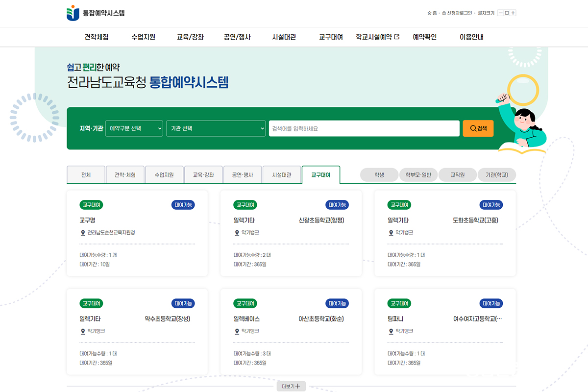Open the 교육/강좌 menu

click(190, 37)
